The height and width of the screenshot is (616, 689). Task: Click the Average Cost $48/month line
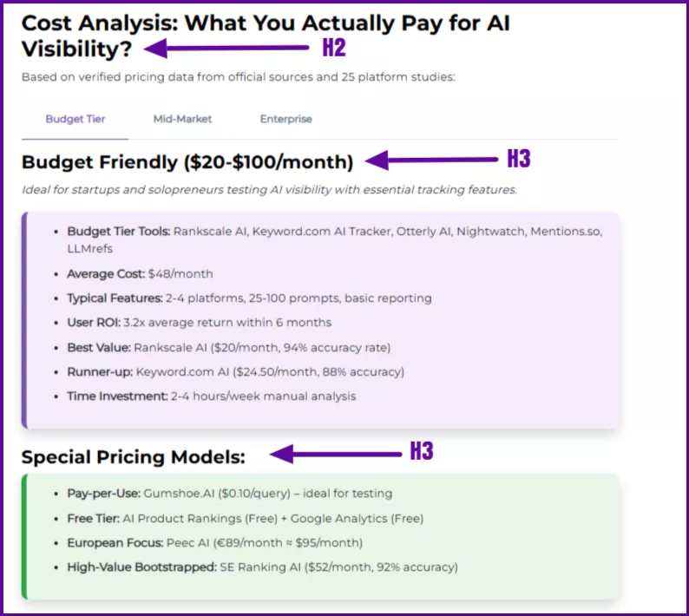coord(140,273)
